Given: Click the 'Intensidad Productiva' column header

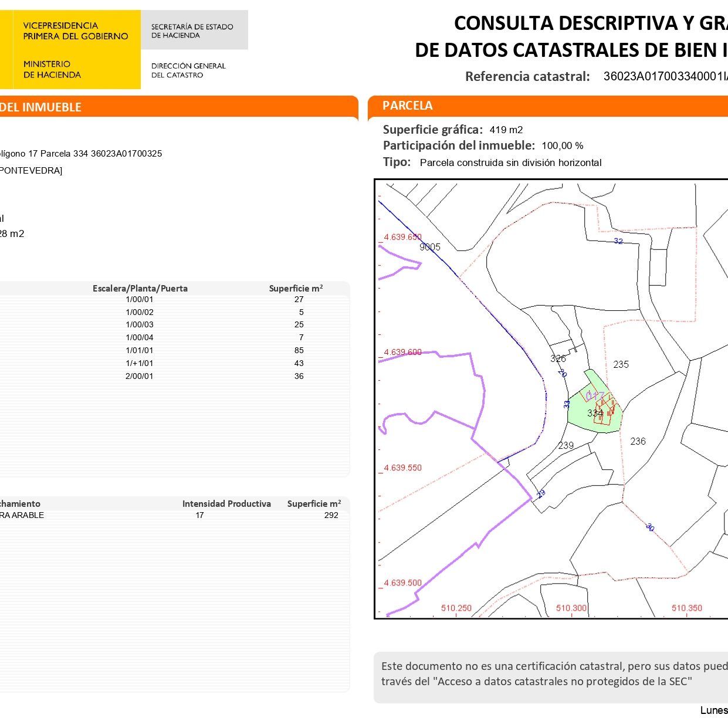Looking at the screenshot, I should coord(226,503).
